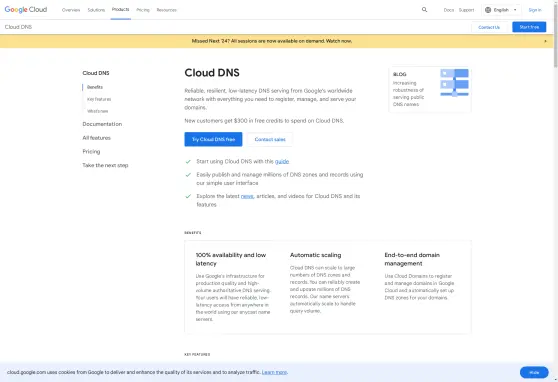Screen dimensions: 558x382
Task: Open the Products menu
Action: tap(120, 10)
